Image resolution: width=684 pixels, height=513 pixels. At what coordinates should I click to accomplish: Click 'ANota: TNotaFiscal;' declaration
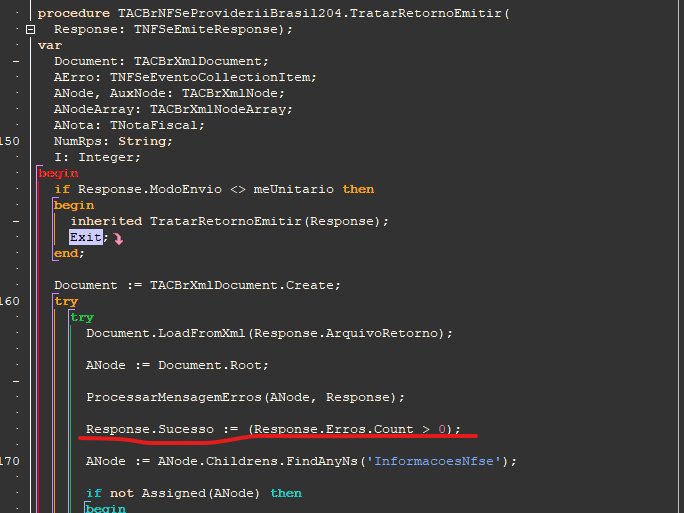(129, 126)
